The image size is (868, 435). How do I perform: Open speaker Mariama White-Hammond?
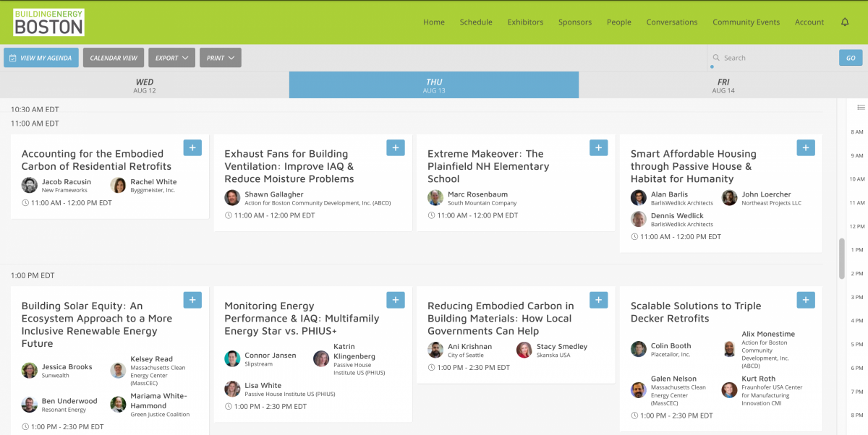(158, 400)
